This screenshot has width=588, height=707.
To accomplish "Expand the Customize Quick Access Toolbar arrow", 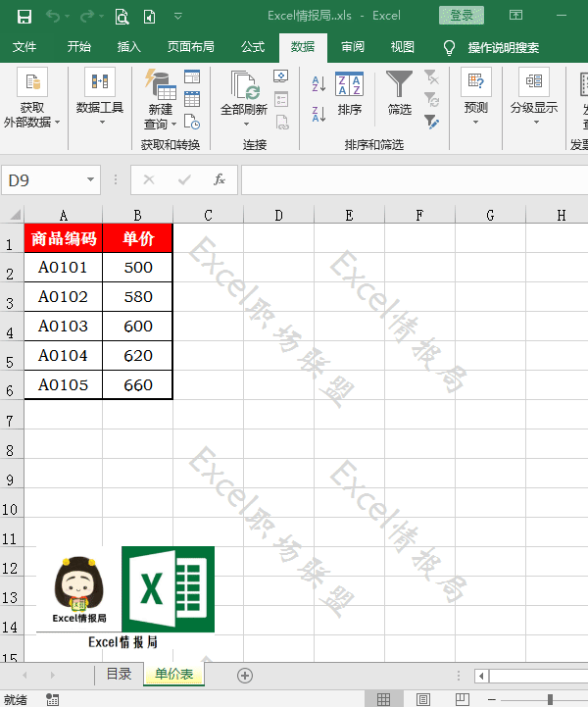I will [x=178, y=17].
